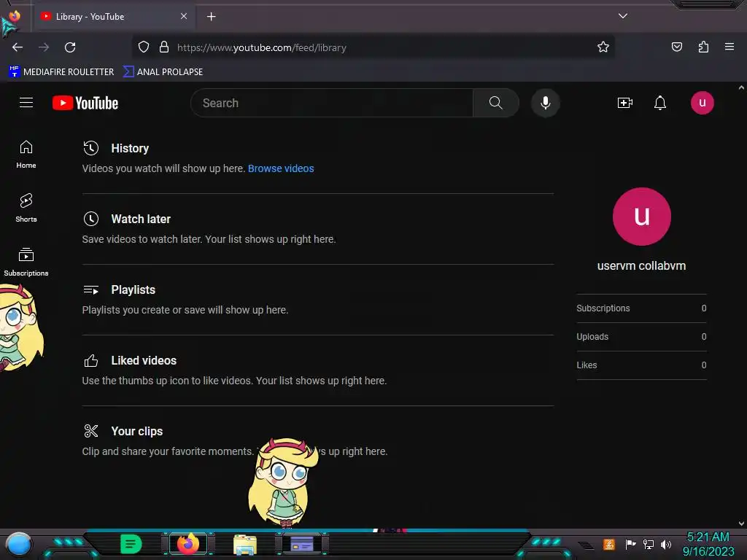Screen dimensions: 747x560
Task: Click the taskbar clock showing 5:21 AM
Action: pyautogui.click(x=708, y=544)
